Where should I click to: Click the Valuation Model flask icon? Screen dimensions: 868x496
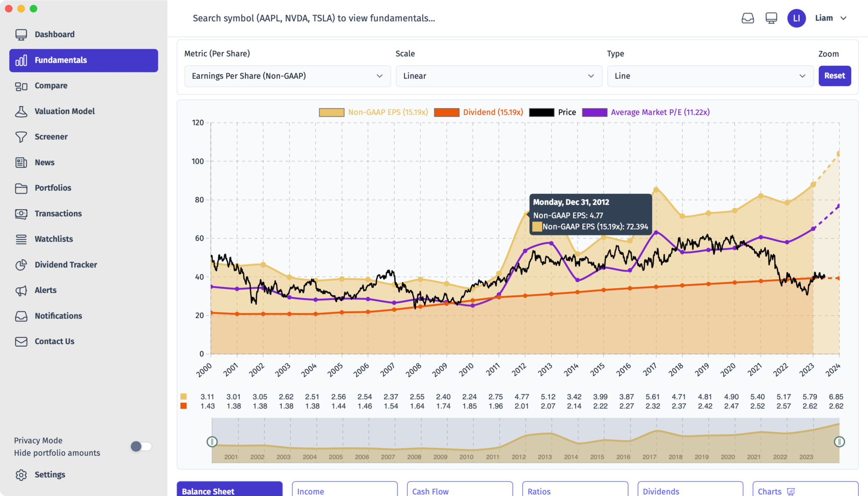pyautogui.click(x=21, y=111)
